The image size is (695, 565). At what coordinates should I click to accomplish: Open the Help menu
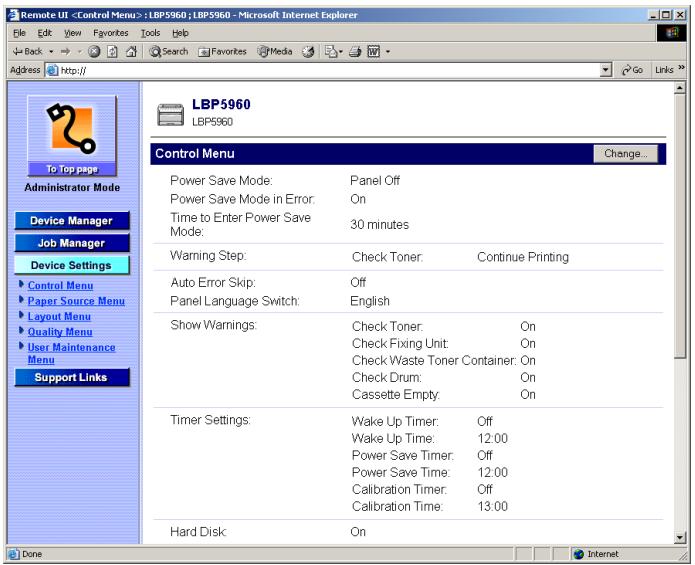(180, 33)
